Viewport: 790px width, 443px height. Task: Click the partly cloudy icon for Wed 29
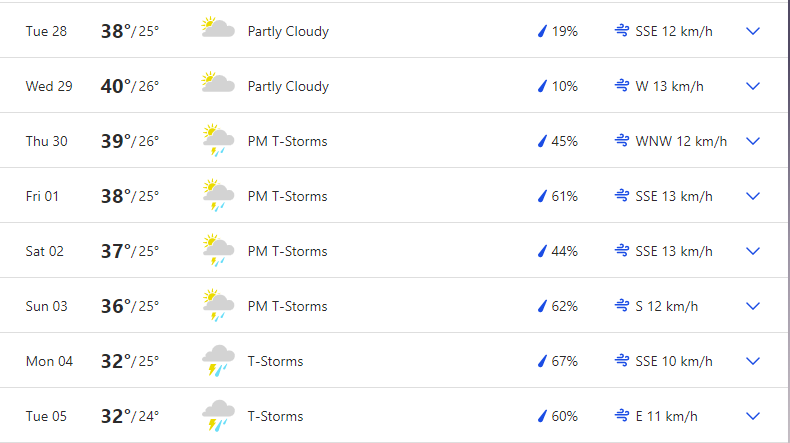point(217,84)
